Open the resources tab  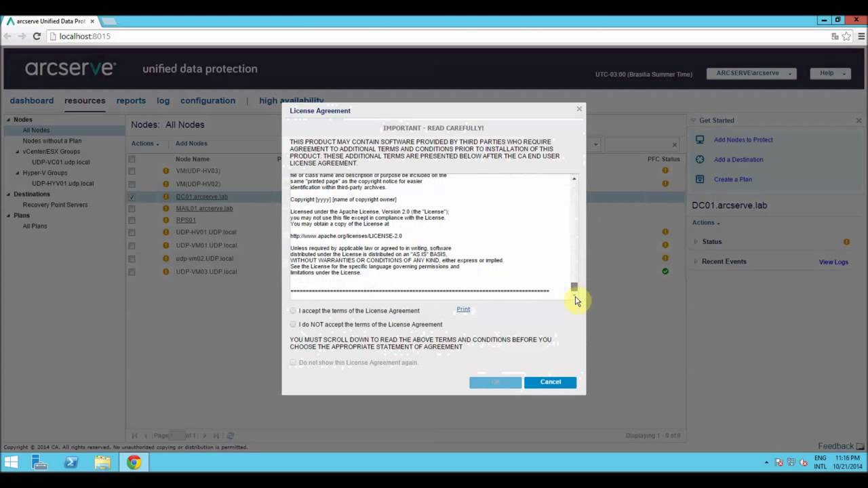(85, 100)
